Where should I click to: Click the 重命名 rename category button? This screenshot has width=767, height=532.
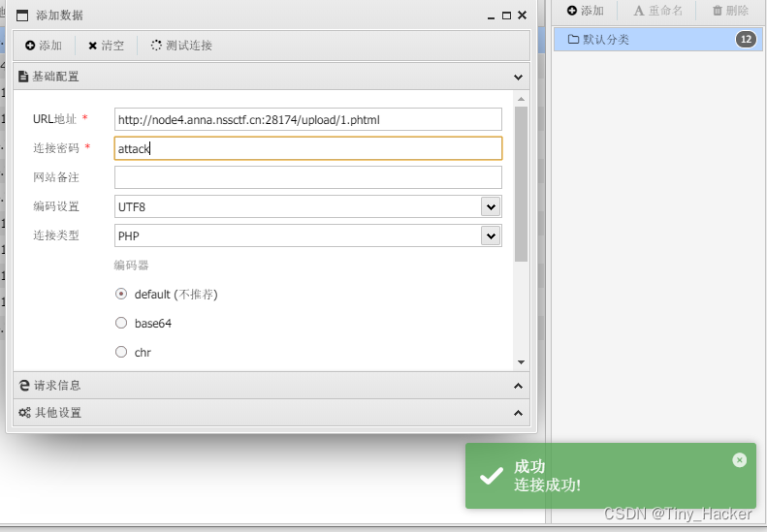tap(658, 11)
